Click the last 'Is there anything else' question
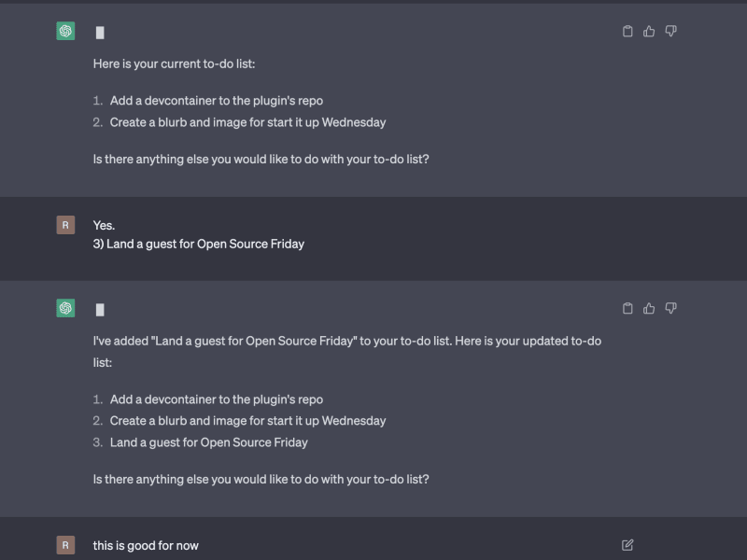This screenshot has height=560, width=747. tap(261, 479)
